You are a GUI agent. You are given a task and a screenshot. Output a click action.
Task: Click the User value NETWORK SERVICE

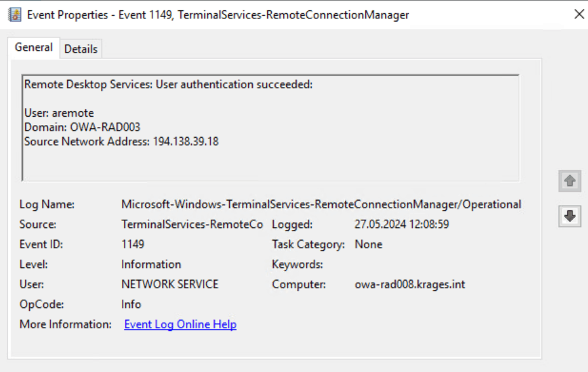pyautogui.click(x=170, y=284)
